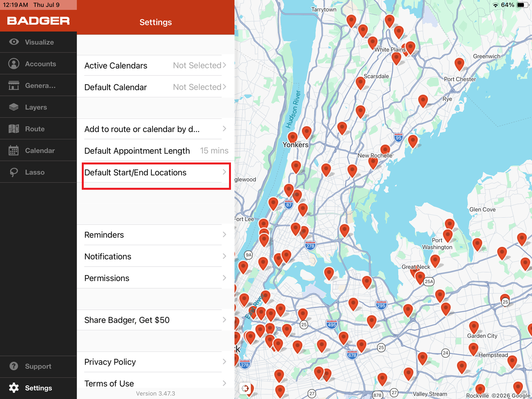Viewport: 532px width, 399px height.
Task: Open the Terms of Use row
Action: click(x=156, y=383)
